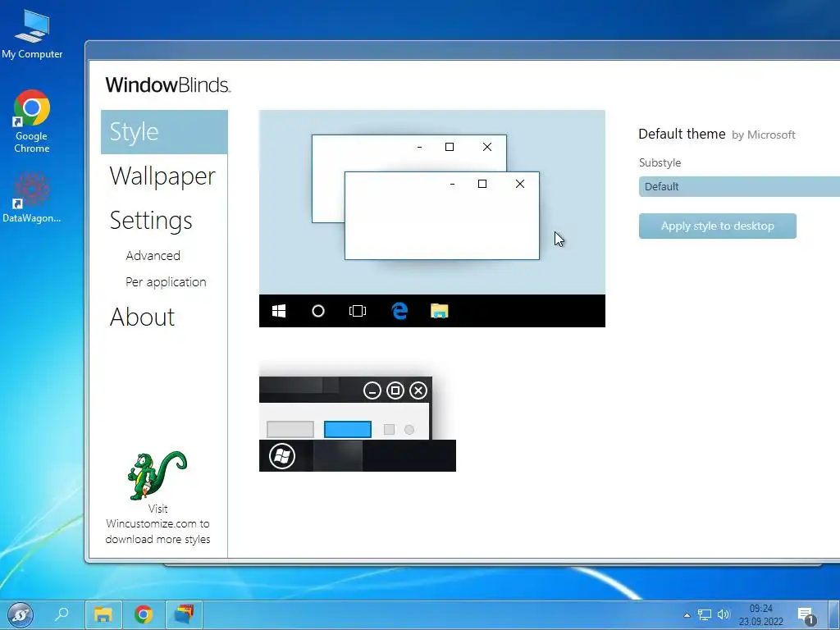Click the volume speaker tray icon
The width and height of the screenshot is (840, 630).
[724, 614]
